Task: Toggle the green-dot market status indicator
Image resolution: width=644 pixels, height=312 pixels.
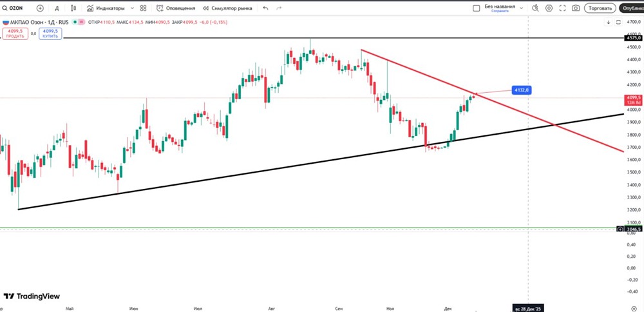Action: pos(74,22)
